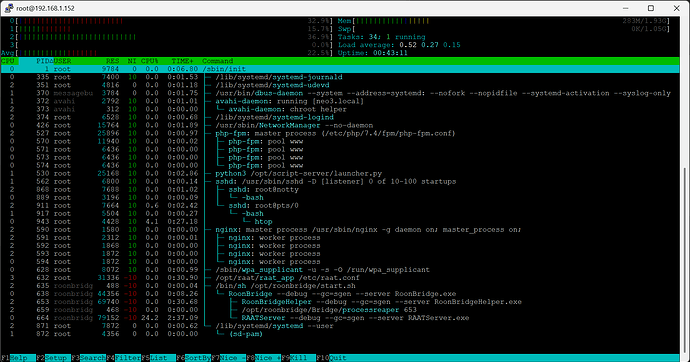This screenshot has width=690, height=362.
Task: Sort by the TIME+ column header
Action: 182,61
